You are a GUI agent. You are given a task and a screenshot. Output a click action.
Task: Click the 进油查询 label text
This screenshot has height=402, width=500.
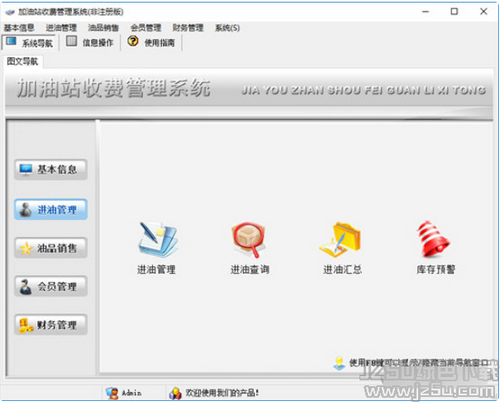point(250,269)
